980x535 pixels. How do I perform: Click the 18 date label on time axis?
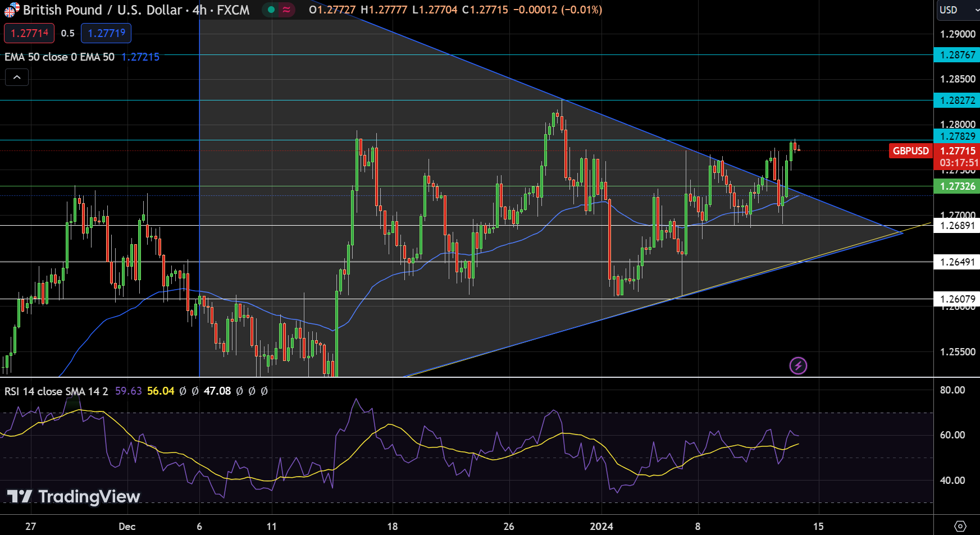click(x=393, y=527)
